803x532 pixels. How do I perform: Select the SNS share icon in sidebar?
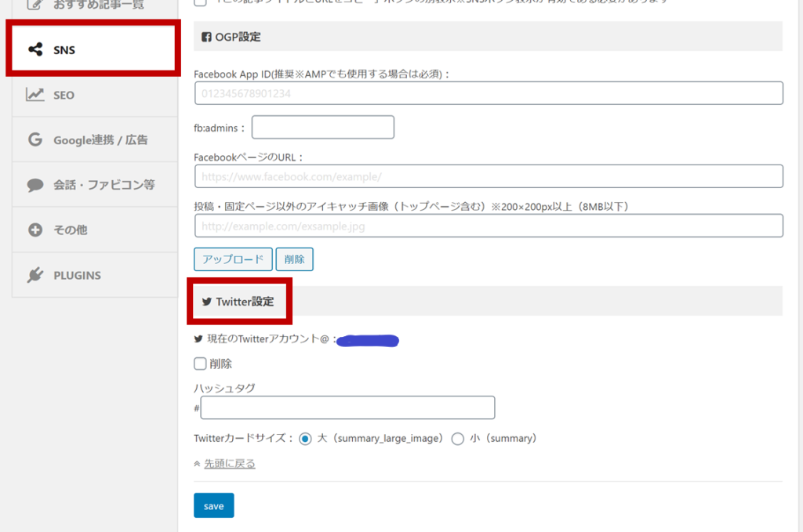[x=35, y=49]
